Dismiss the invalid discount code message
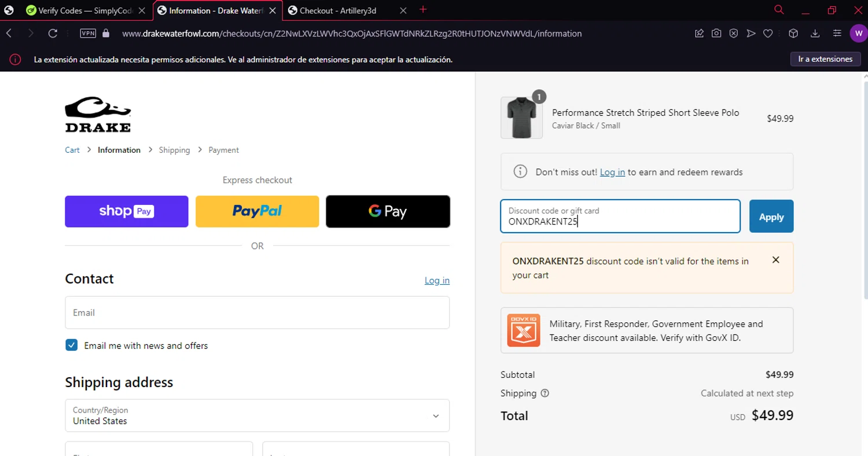Viewport: 868px width, 456px height. point(776,260)
